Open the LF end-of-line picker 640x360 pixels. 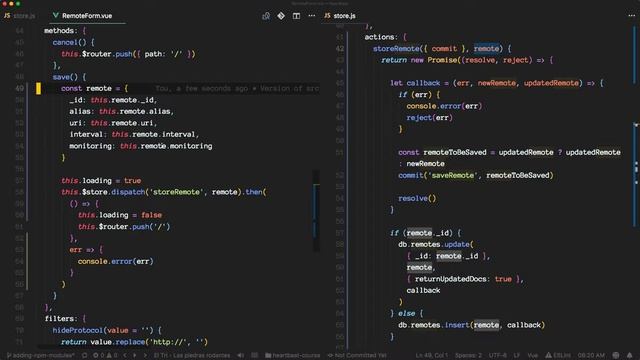516,356
